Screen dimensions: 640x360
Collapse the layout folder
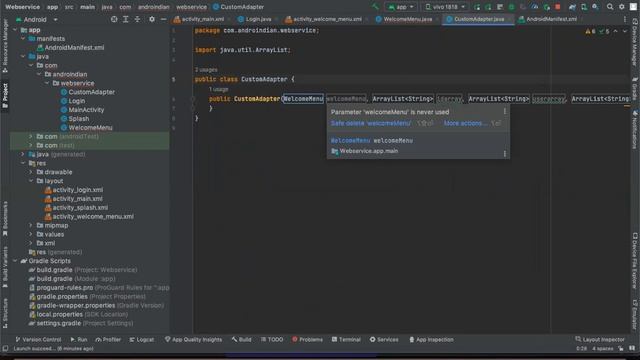click(31, 181)
